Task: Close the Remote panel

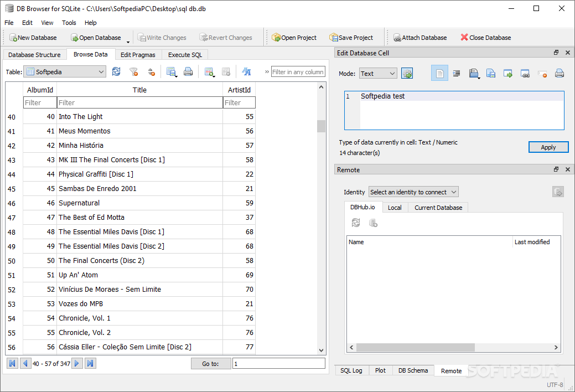Action: pos(568,169)
